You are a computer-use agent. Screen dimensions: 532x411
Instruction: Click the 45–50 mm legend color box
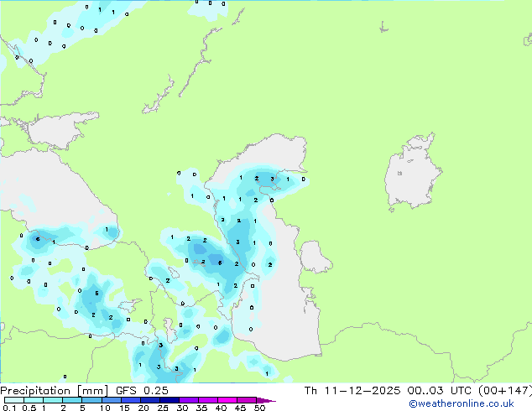tap(247, 400)
